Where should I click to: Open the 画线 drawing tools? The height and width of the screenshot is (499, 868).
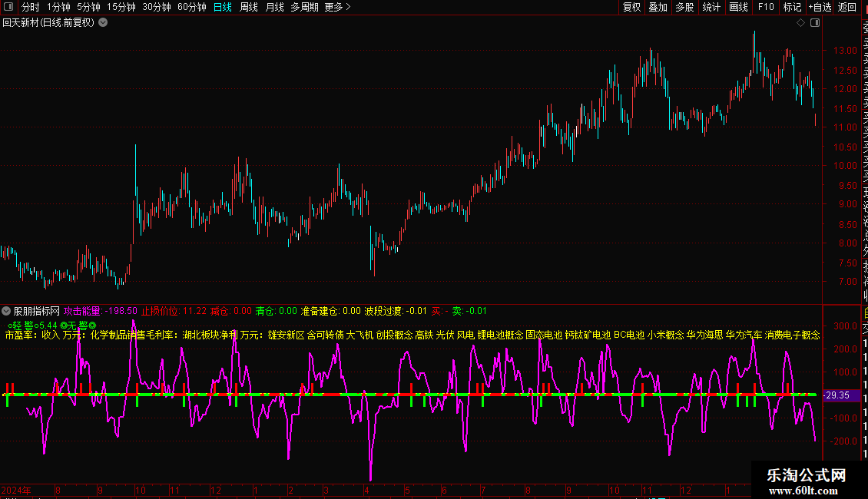tap(738, 7)
